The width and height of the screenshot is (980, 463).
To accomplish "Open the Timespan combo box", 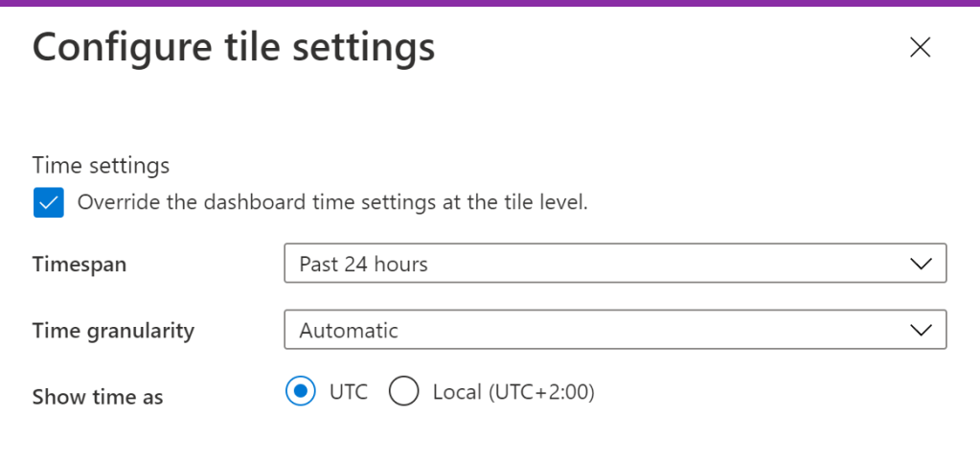I will 615,264.
